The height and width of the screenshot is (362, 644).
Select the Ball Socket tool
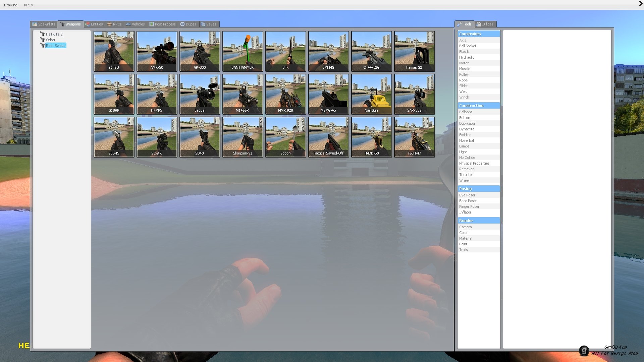479,46
